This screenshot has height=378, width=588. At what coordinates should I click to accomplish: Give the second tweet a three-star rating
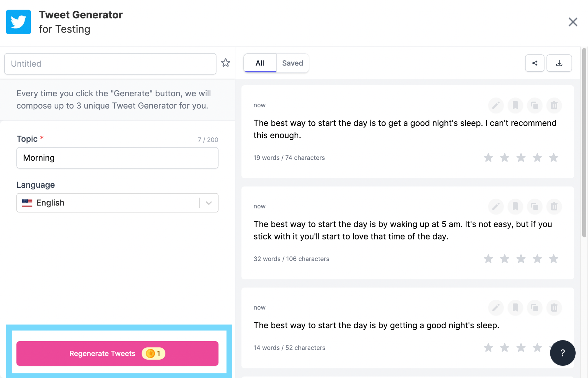coord(521,259)
